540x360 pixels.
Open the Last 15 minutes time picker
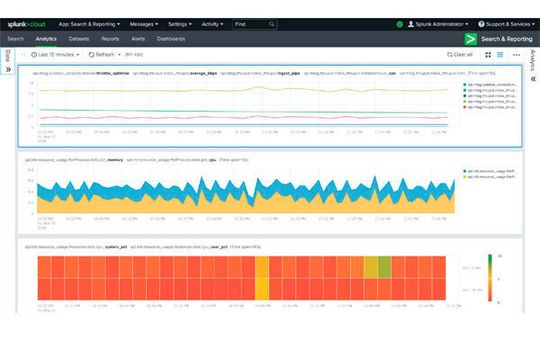(55, 54)
